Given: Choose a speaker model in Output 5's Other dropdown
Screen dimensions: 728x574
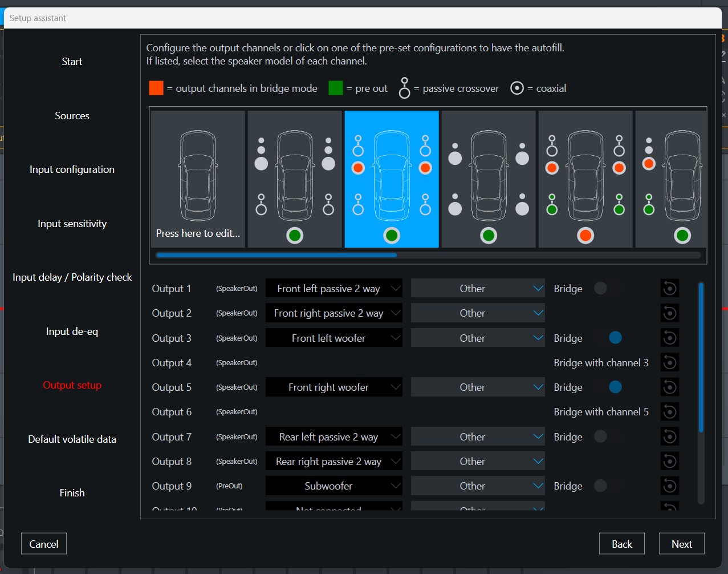Looking at the screenshot, I should point(478,387).
